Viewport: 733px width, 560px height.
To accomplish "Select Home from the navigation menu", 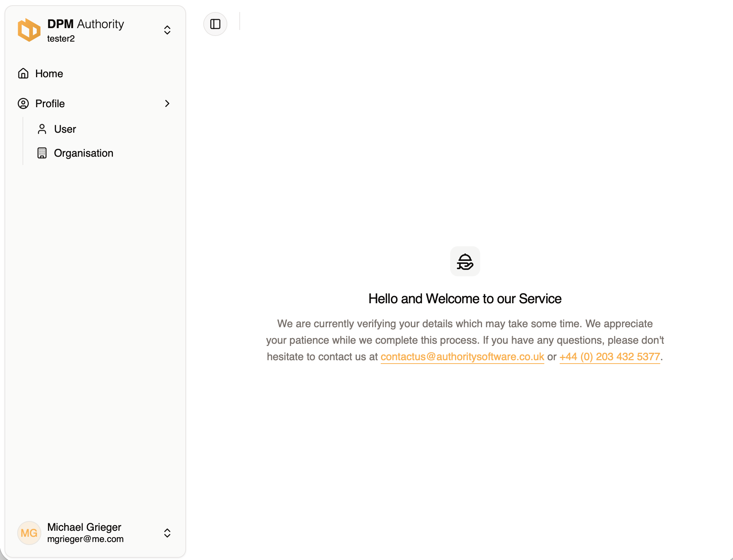I will 48,73.
